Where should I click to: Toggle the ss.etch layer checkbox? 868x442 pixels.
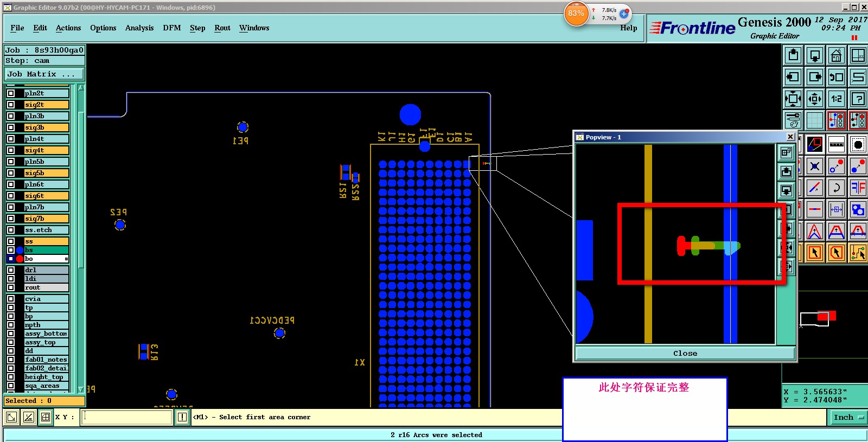(11, 230)
